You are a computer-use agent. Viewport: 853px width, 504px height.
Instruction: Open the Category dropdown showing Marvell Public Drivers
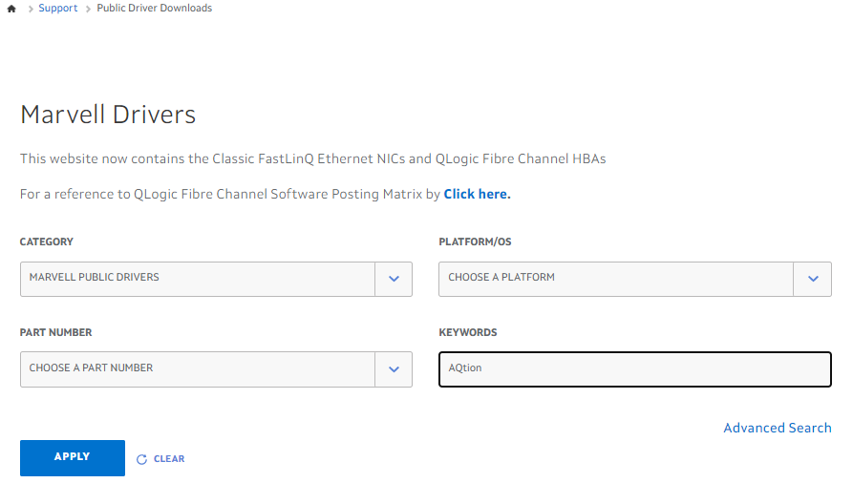pos(216,279)
